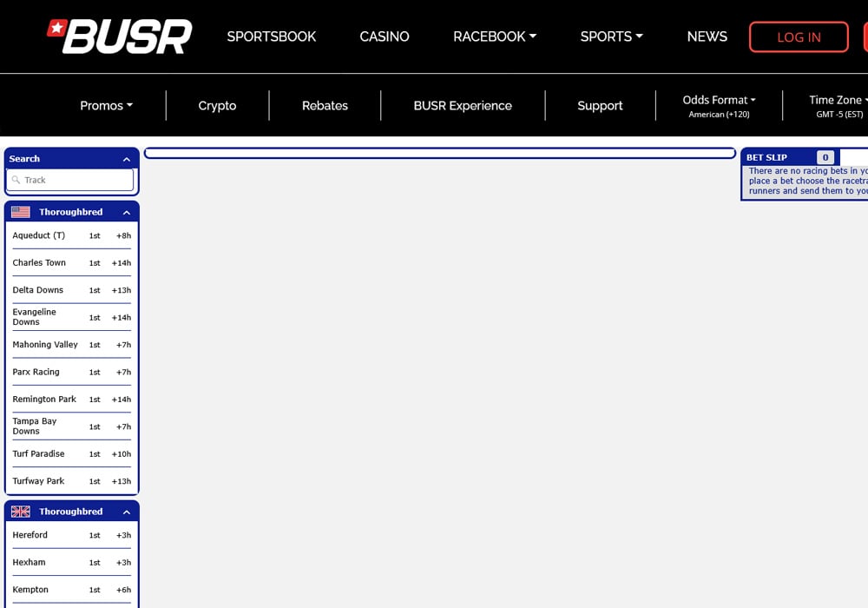Open the SPORTS dropdown menu
This screenshot has width=868, height=608.
(x=611, y=36)
